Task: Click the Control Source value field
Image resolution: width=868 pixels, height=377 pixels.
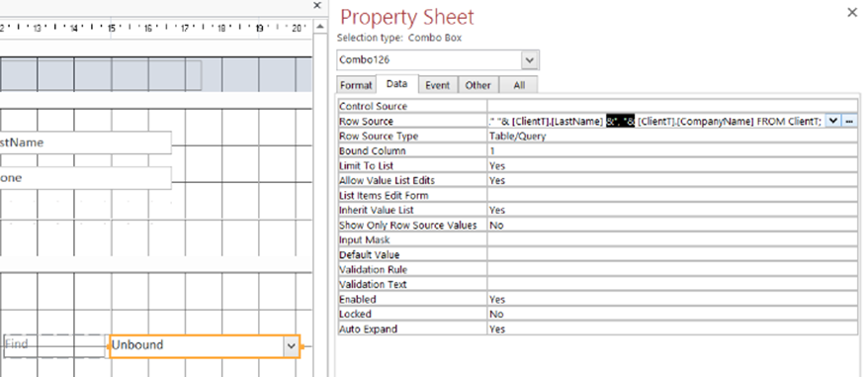Action: [672, 107]
